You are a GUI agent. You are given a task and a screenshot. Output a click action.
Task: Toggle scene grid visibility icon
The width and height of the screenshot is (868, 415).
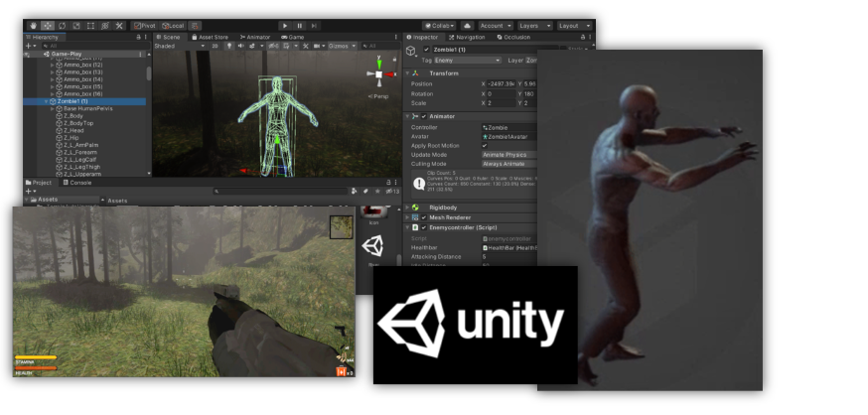(x=286, y=46)
